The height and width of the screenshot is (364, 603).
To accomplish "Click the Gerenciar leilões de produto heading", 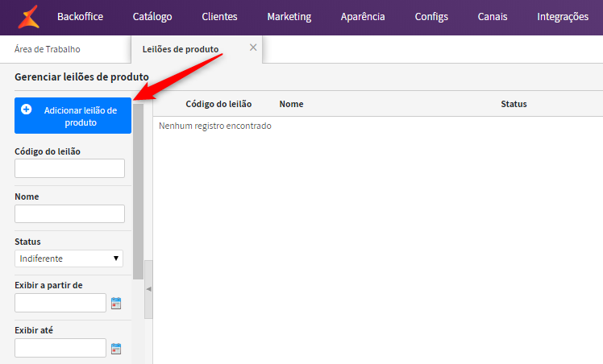I will [81, 77].
